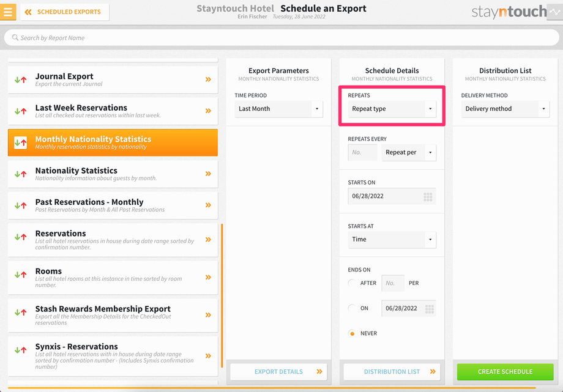Open Synxis - Reservations chevron
Screen dimensions: 563x392
click(x=208, y=356)
